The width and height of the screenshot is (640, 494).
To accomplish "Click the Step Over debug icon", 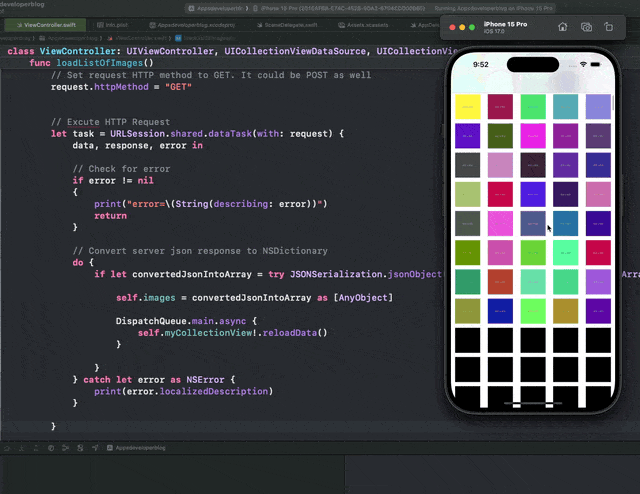I will click(7, 448).
